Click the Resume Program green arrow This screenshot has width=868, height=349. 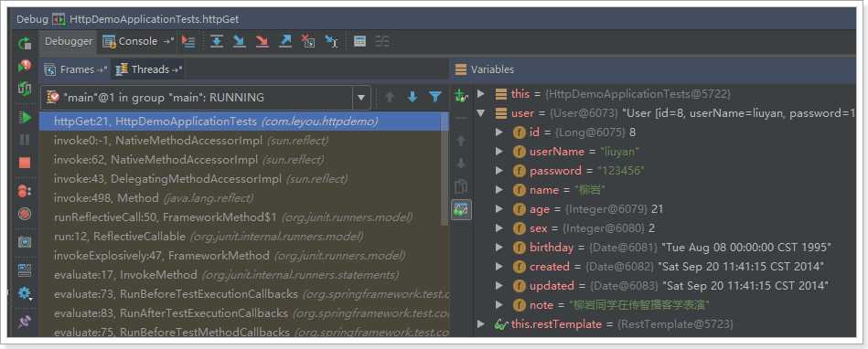(25, 117)
